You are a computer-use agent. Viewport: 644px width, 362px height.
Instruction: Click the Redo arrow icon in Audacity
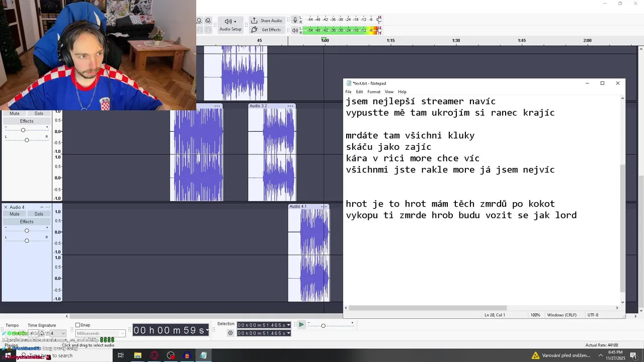click(208, 30)
